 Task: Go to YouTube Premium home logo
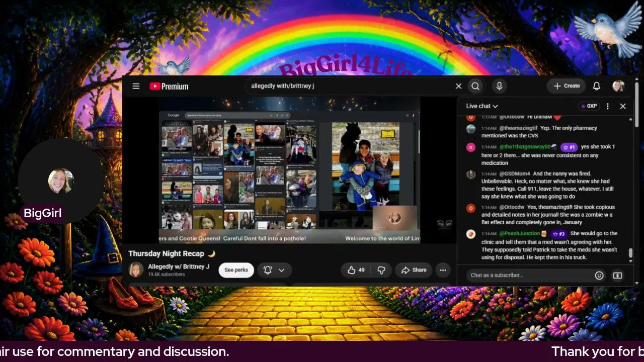(169, 86)
